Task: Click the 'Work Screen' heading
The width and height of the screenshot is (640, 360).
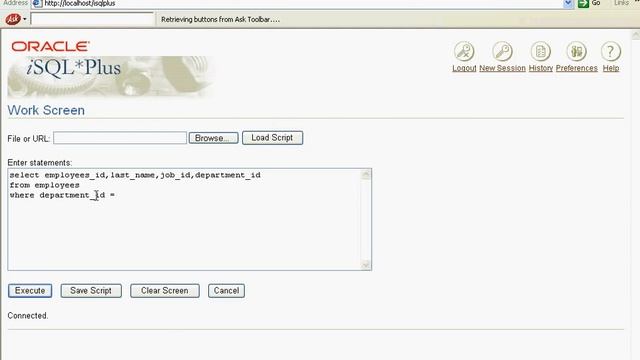Action: click(x=46, y=110)
